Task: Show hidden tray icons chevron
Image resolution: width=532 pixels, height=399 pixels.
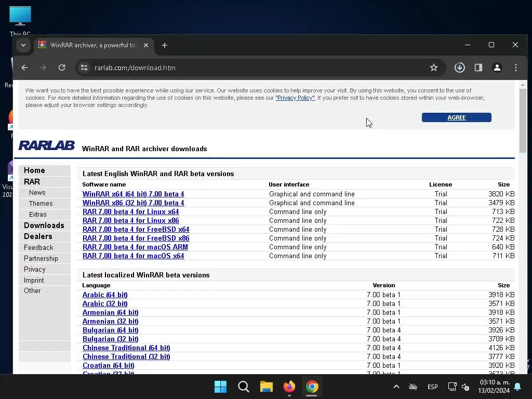Action: tap(396, 387)
